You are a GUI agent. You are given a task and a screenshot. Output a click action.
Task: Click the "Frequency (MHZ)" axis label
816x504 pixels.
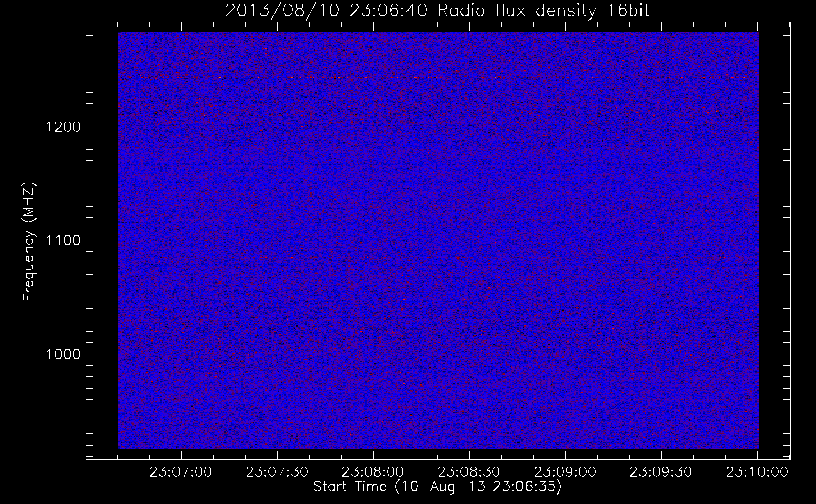tap(29, 242)
